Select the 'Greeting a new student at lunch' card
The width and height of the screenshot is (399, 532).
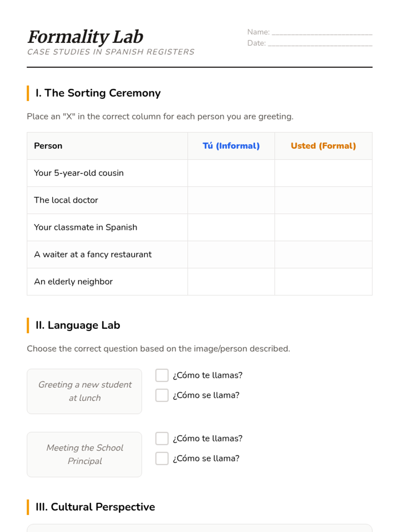click(84, 391)
